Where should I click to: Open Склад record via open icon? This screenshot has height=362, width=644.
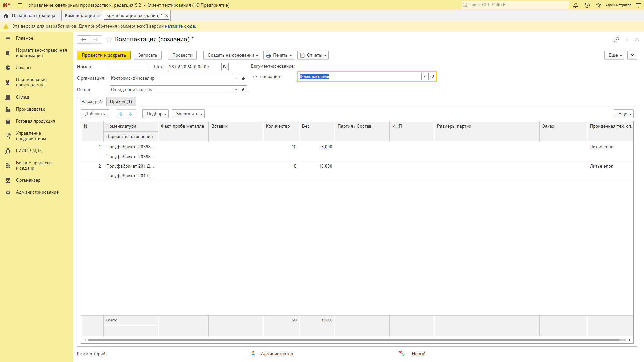click(244, 90)
